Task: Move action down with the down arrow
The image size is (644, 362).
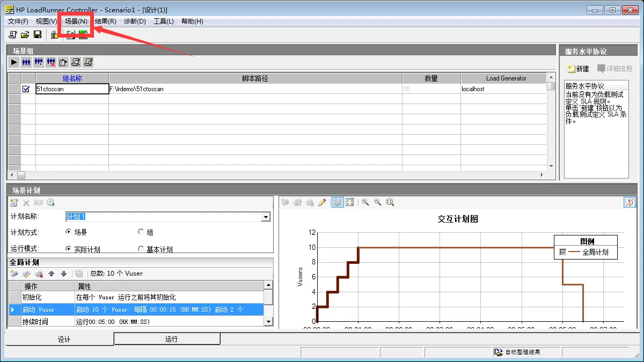Action: pyautogui.click(x=63, y=274)
